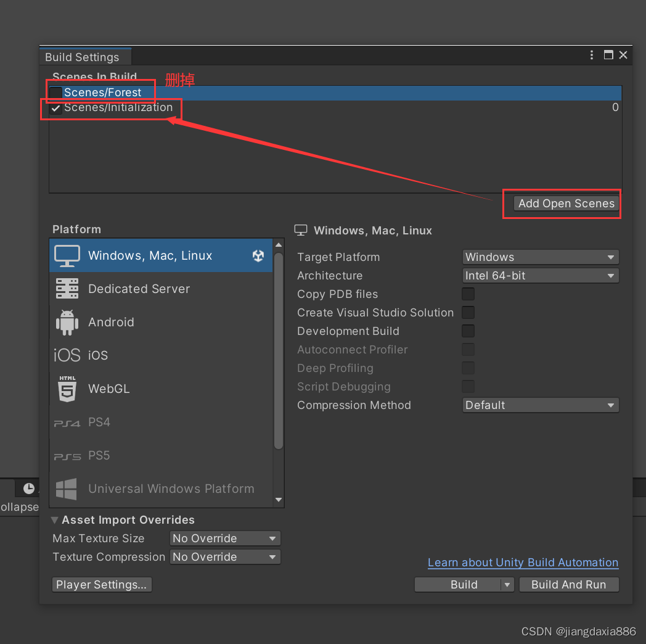
Task: Select the Universal Windows Platform logo icon
Action: click(67, 489)
